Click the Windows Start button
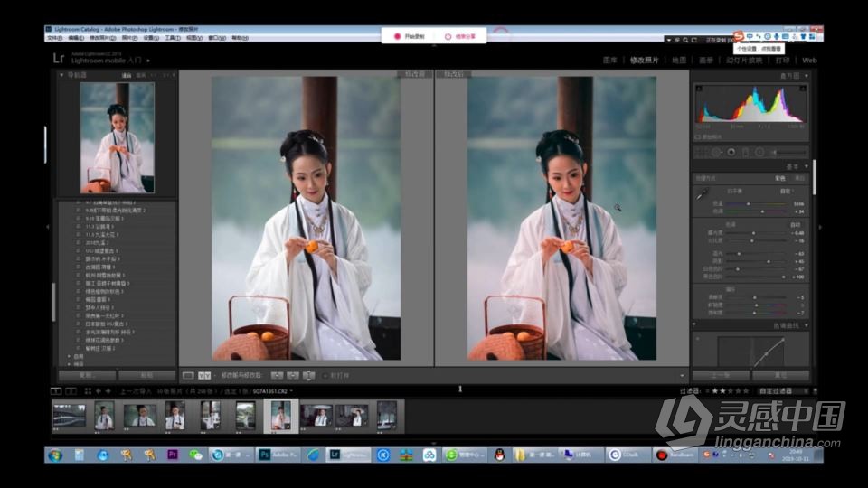Viewport: 868px width, 488px height. 55,455
